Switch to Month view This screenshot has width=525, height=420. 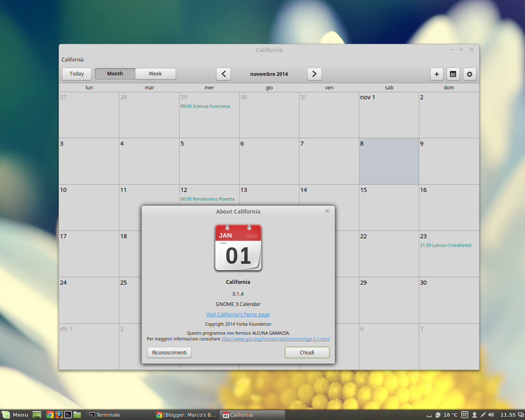coord(115,74)
